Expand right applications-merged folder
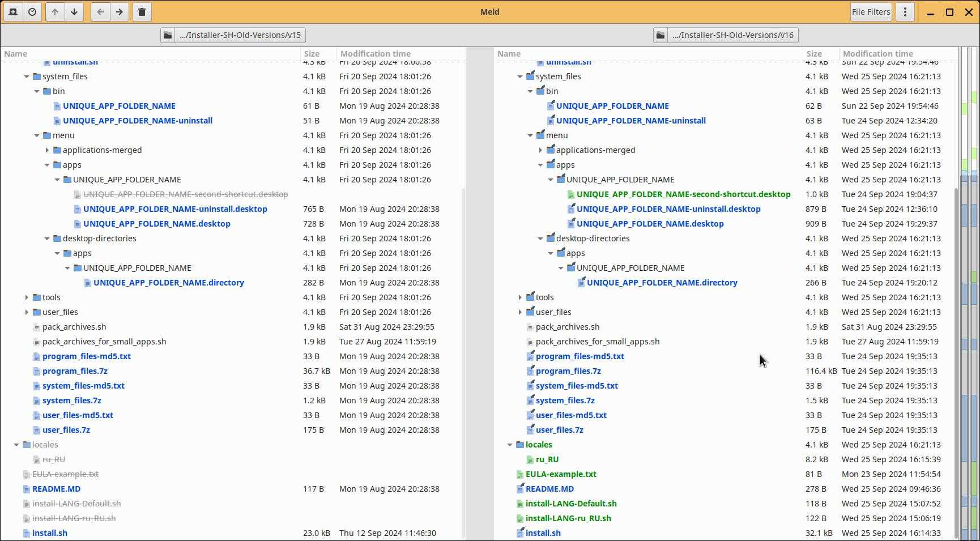The image size is (980, 541). pos(540,150)
